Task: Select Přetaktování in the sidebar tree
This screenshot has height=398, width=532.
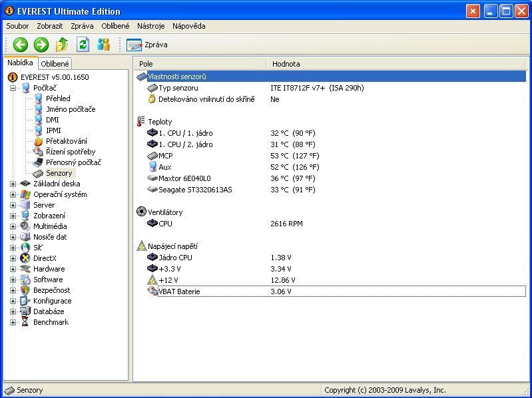Action: pyautogui.click(x=66, y=141)
